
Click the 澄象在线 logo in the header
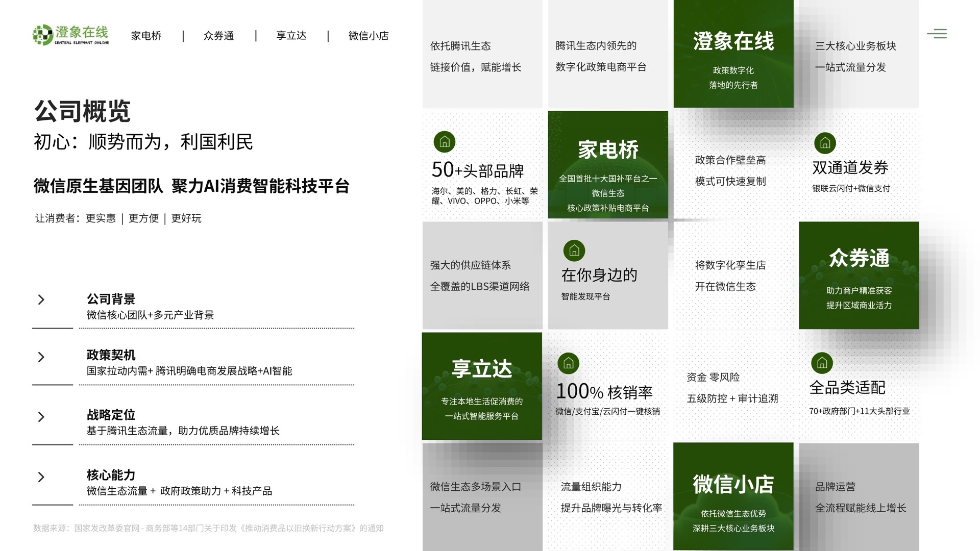[x=71, y=35]
